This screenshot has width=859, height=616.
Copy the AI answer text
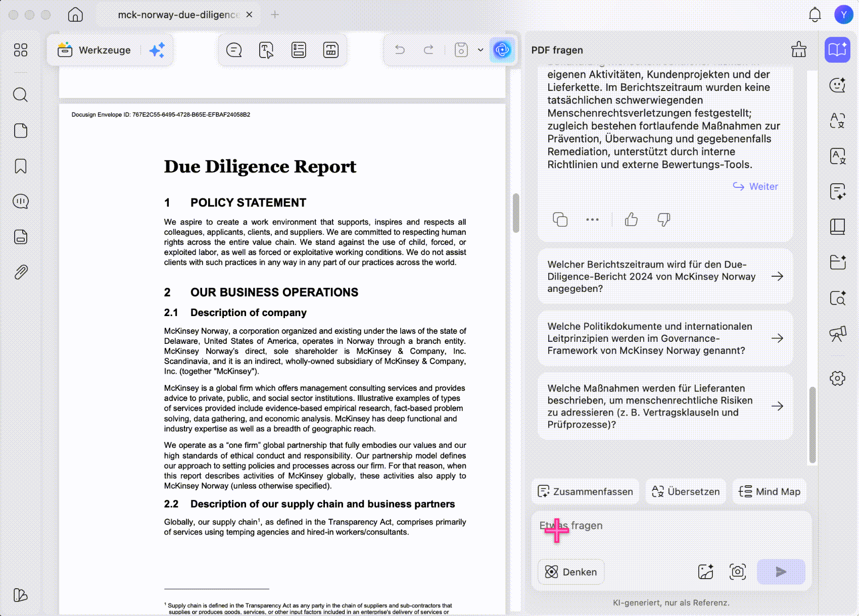pos(560,220)
